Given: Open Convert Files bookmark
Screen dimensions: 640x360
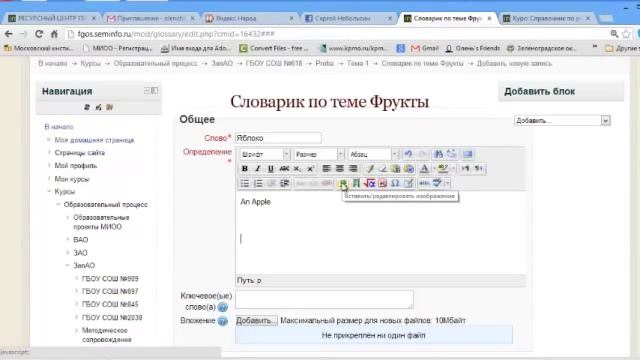Looking at the screenshot, I should (x=275, y=48).
